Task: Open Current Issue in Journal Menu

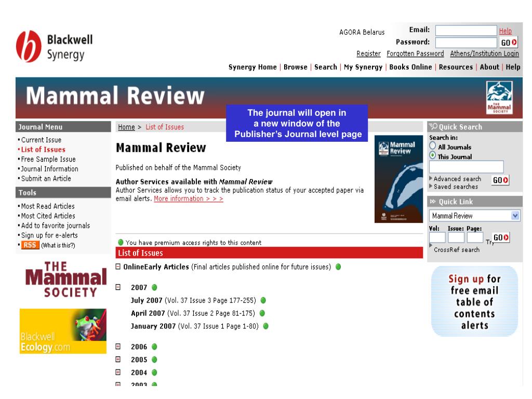Action: coord(41,140)
